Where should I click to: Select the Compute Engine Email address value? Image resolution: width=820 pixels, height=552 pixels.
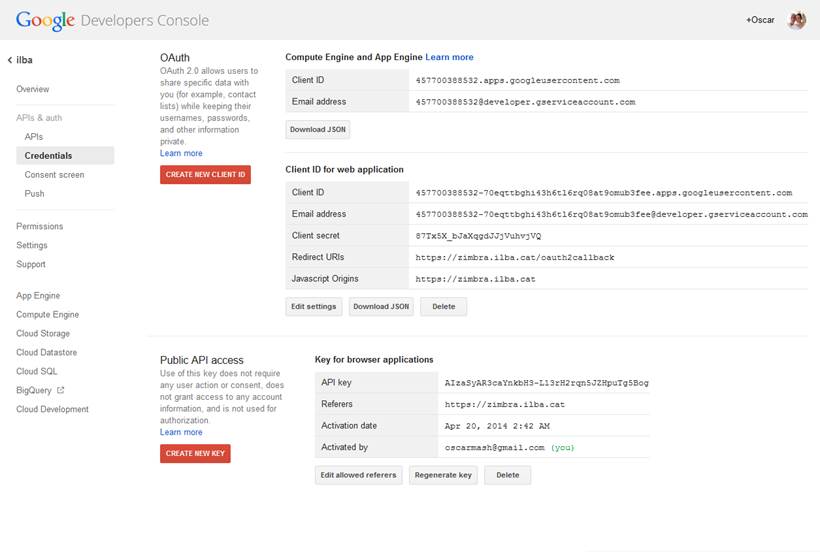click(x=525, y=102)
